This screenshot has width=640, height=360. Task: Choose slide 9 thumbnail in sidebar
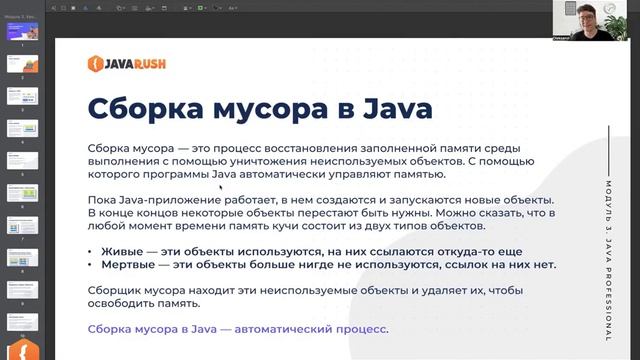(22, 289)
